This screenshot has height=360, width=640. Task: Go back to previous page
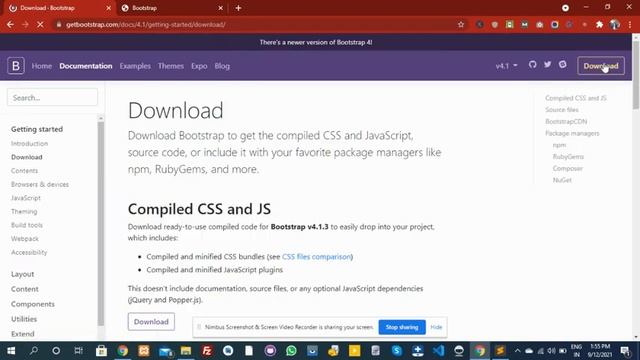point(10,24)
